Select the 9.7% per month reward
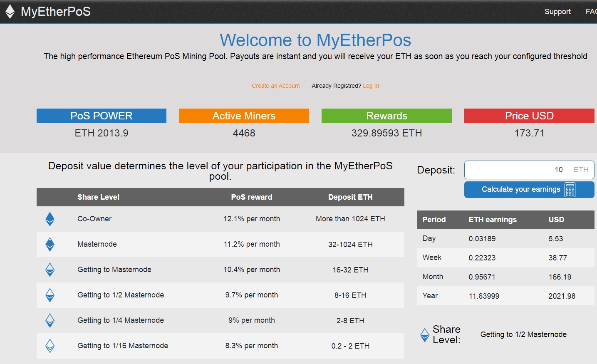 (252, 295)
